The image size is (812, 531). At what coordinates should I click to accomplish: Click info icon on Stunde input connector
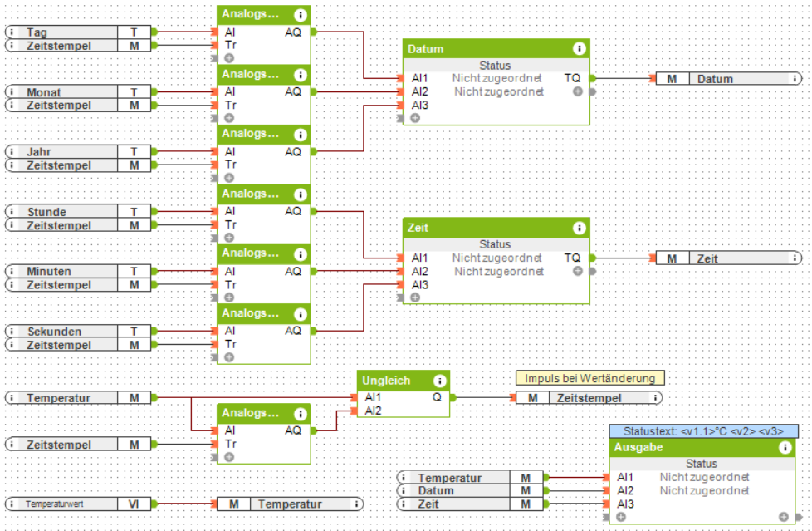12,212
